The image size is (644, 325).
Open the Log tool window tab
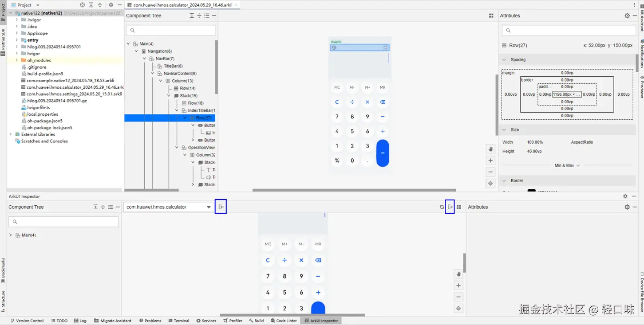pyautogui.click(x=80, y=321)
